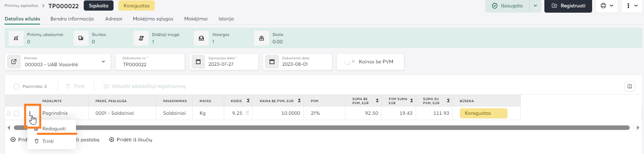644x154 pixels.
Task: Click the Siuntos truck icon
Action: [x=81, y=38]
